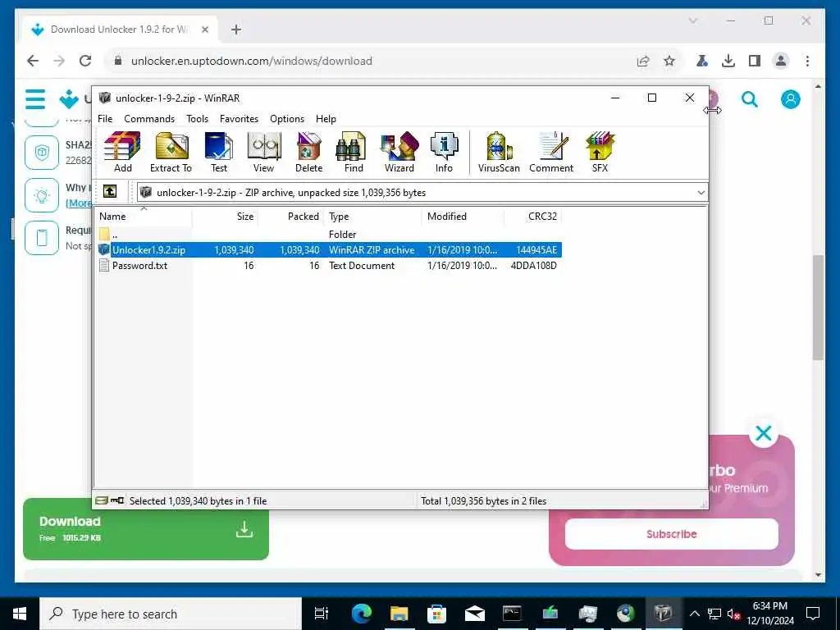Click Uptodown search magnifier icon
The width and height of the screenshot is (840, 630).
[x=750, y=99]
